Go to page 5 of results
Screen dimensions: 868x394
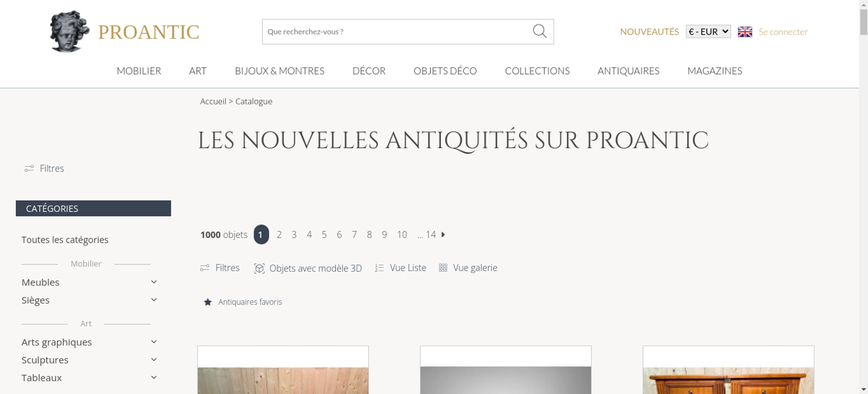tap(324, 235)
